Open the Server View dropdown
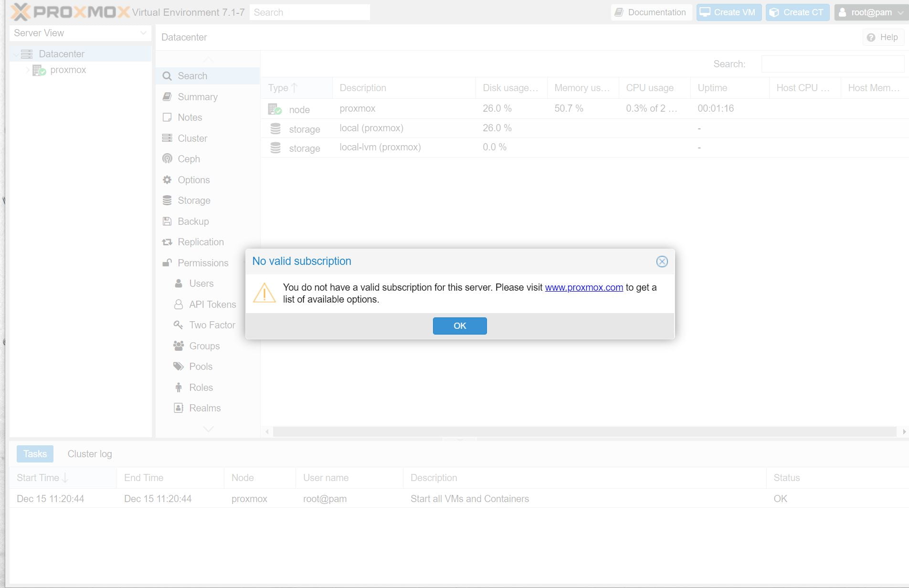Viewport: 909px width, 588px height. (x=80, y=33)
